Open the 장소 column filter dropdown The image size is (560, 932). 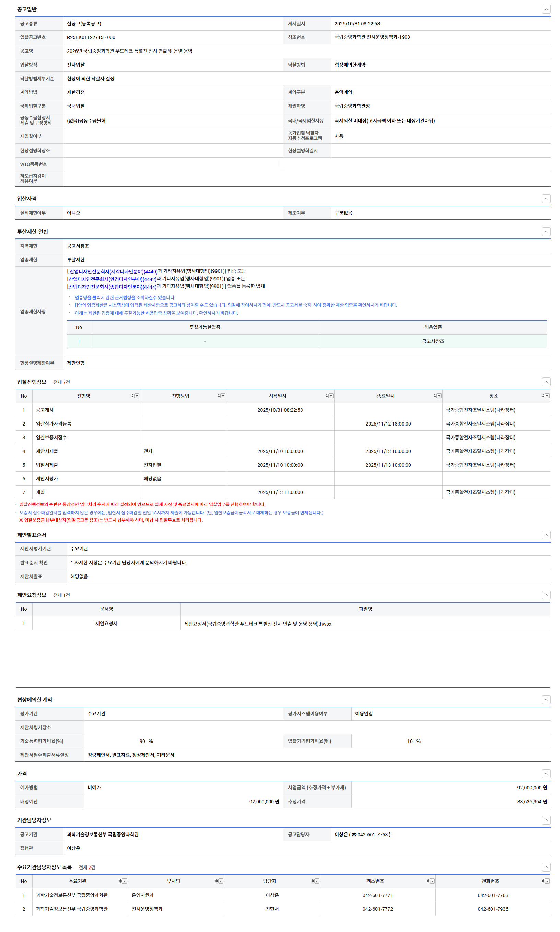[x=547, y=396]
